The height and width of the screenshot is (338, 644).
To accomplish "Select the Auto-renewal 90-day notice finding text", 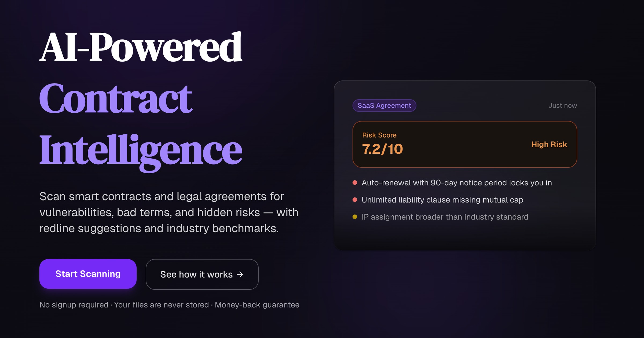I will (x=457, y=183).
